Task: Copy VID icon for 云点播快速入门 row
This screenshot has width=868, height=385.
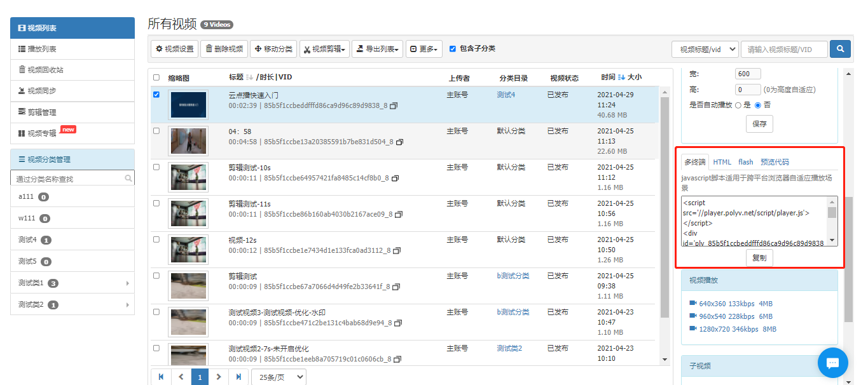Action: click(x=393, y=106)
